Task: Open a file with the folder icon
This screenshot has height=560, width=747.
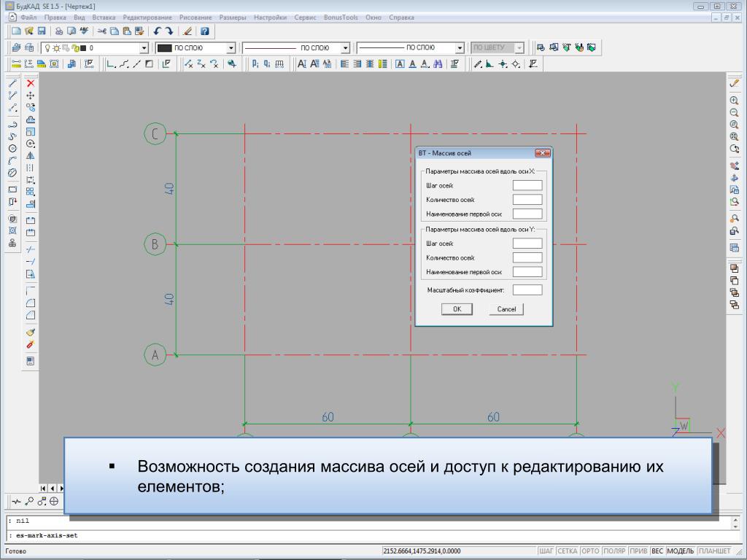Action: pos(29,31)
